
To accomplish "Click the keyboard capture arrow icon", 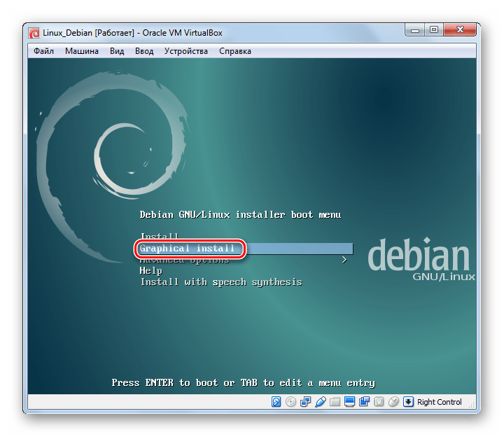I will (x=408, y=402).
